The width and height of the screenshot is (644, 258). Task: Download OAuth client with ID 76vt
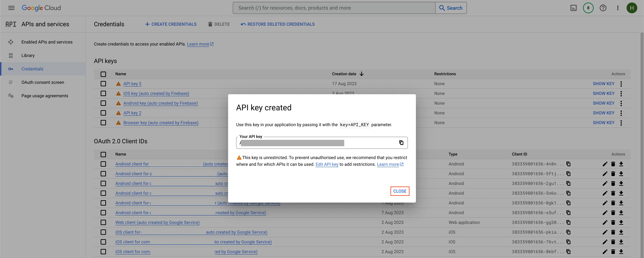(621, 242)
